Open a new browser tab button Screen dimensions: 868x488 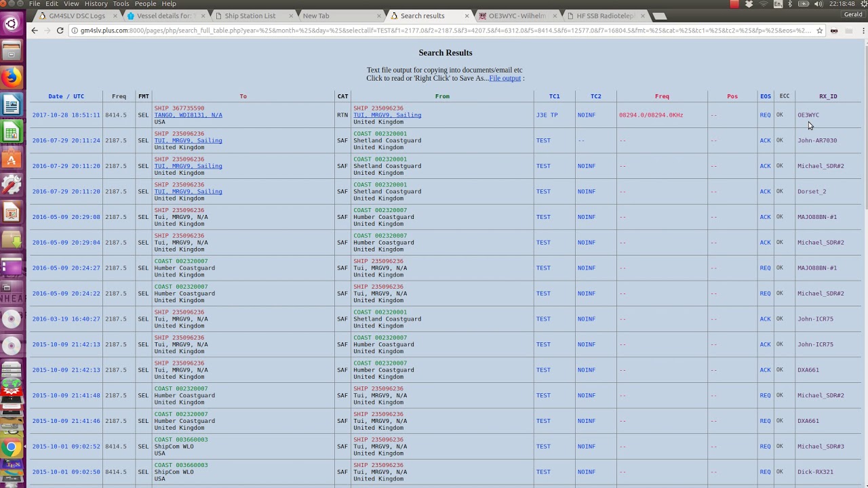tap(659, 16)
